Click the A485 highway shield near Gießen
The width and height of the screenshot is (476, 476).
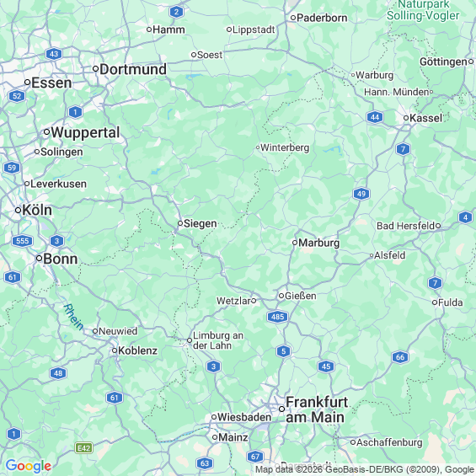coord(277,317)
